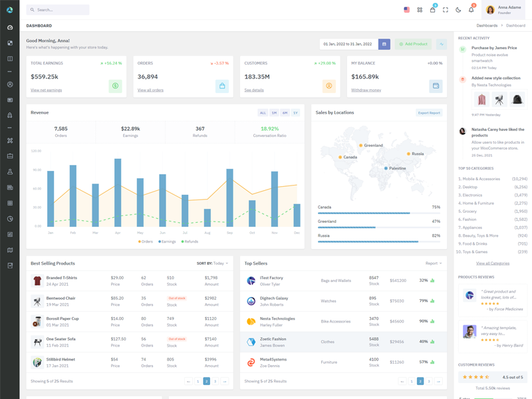Select the 1M revenue filter
The width and height of the screenshot is (532, 399).
(274, 113)
